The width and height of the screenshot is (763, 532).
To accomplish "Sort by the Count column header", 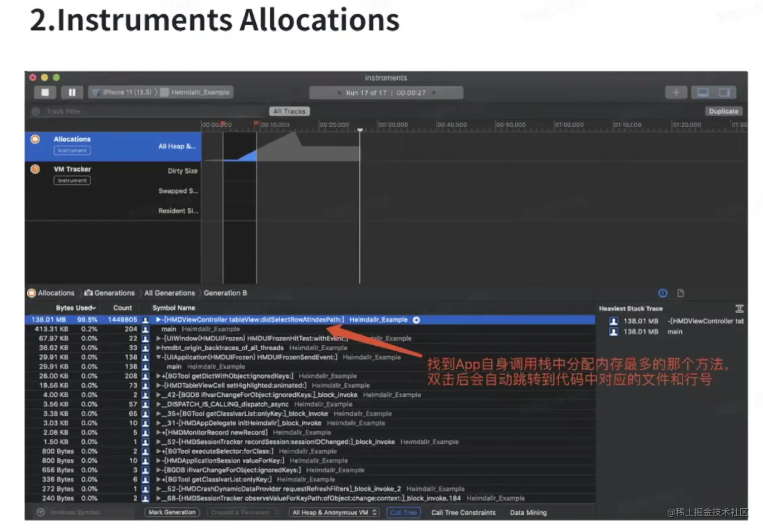I will coord(123,308).
